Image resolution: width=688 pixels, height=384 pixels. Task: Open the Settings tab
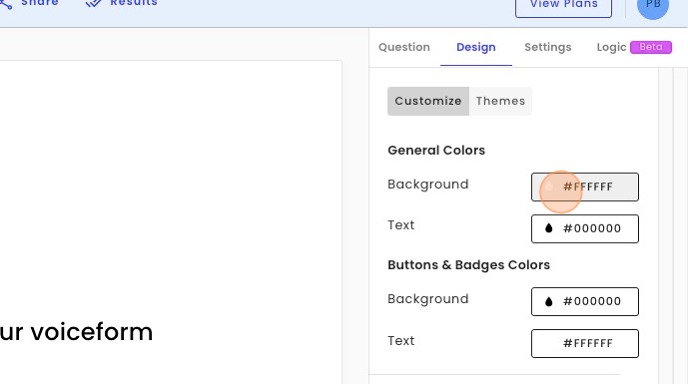[x=548, y=47]
